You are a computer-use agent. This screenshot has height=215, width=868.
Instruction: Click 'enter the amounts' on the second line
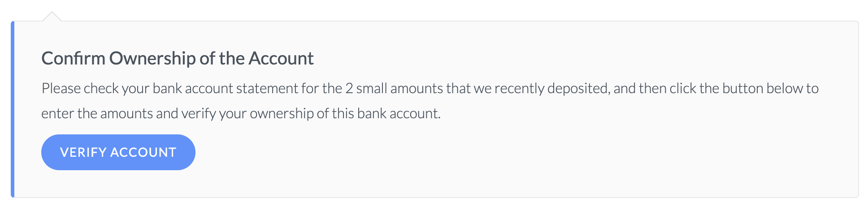point(97,114)
